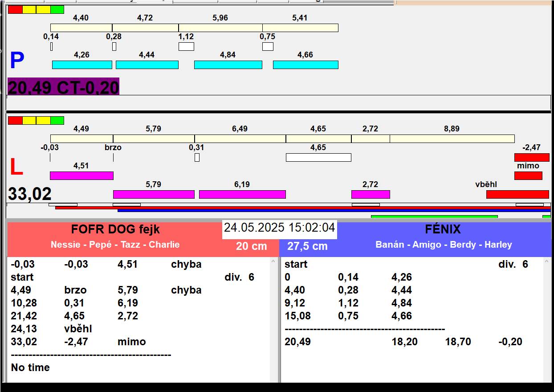Click the No time result line
This screenshot has width=554, height=392.
(x=30, y=367)
